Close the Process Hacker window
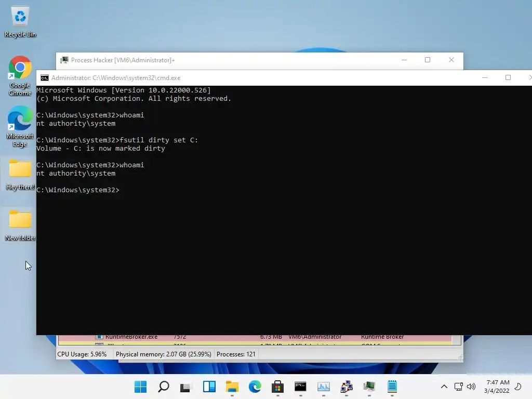 (x=451, y=60)
